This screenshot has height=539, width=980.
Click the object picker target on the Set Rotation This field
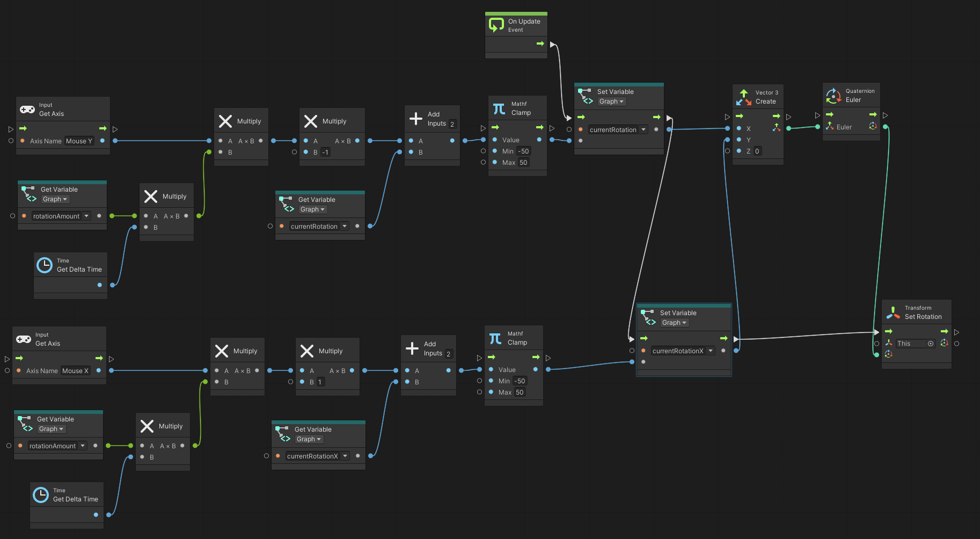click(x=931, y=343)
